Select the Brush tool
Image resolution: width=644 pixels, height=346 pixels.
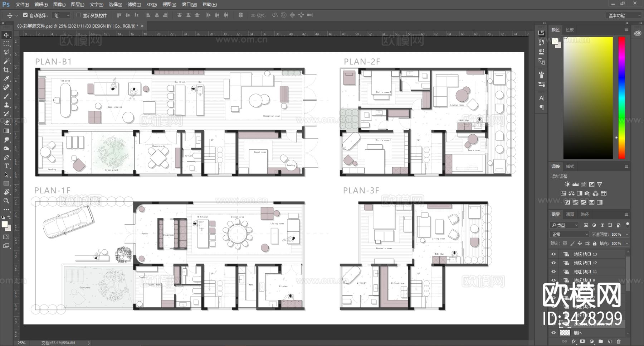point(6,96)
